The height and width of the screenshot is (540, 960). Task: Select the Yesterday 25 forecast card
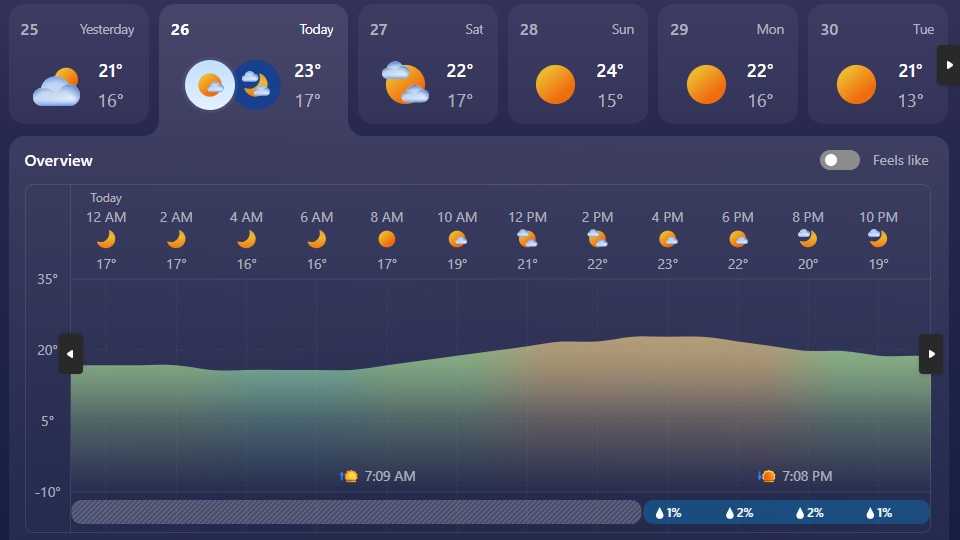(80, 65)
